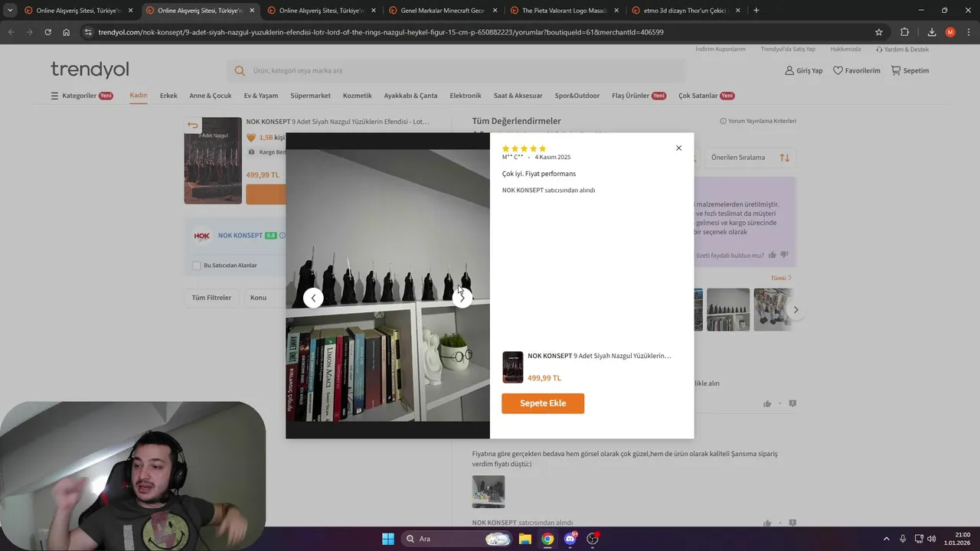The width and height of the screenshot is (980, 551).
Task: Open Giriş Yap account login
Action: (803, 70)
